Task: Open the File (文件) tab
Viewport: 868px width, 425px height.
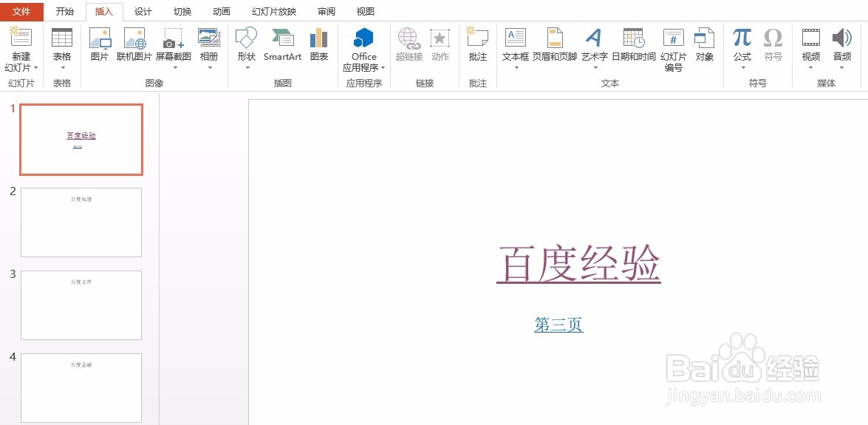Action: (21, 12)
